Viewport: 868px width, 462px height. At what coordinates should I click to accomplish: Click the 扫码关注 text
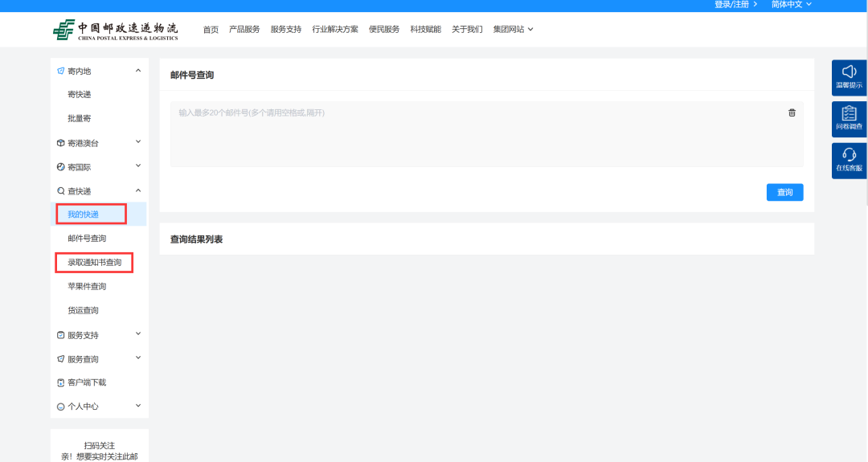(100, 445)
